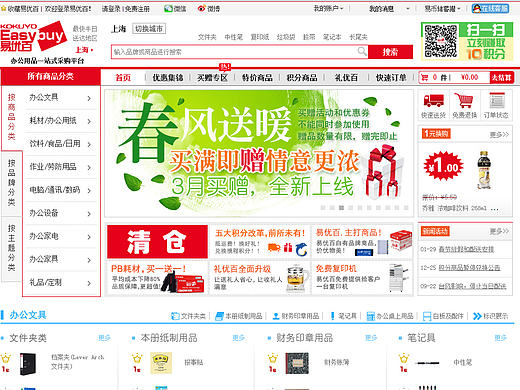Expand the 办公家电 category arrow
The width and height of the screenshot is (520, 390).
tap(89, 237)
